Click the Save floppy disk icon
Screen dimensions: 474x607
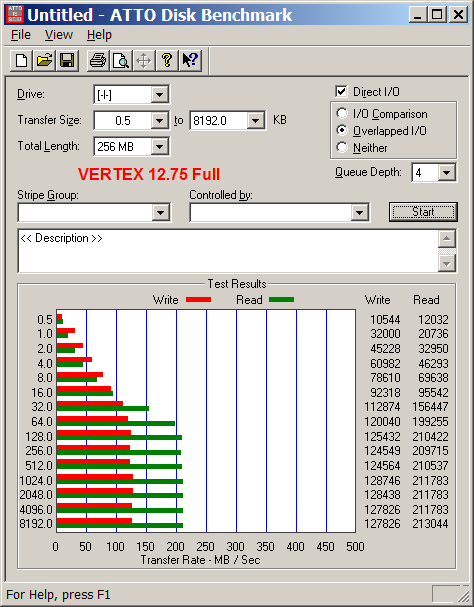tap(67, 60)
